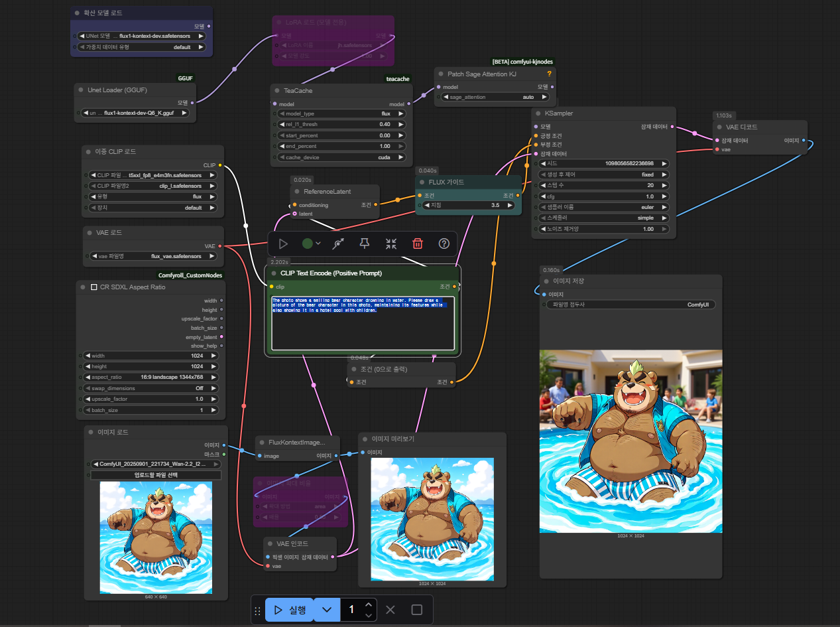Viewport: 840px width, 627px height.
Task: Click inside the positive prompt text box
Action: (x=363, y=322)
